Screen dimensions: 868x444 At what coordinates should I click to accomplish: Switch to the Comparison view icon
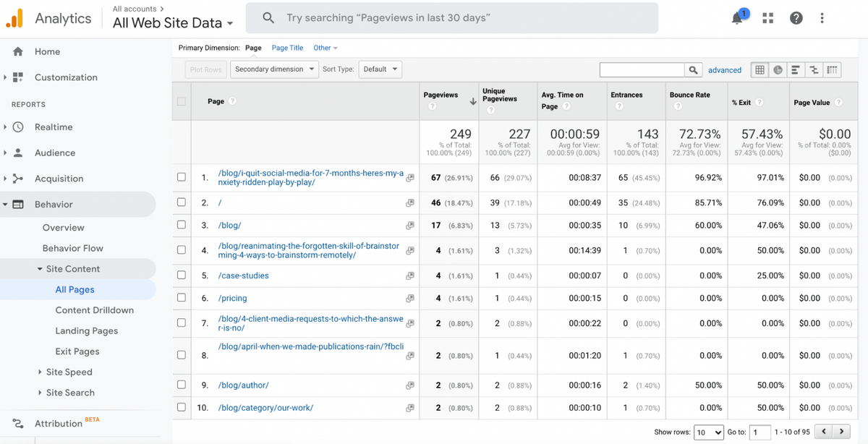tap(814, 69)
